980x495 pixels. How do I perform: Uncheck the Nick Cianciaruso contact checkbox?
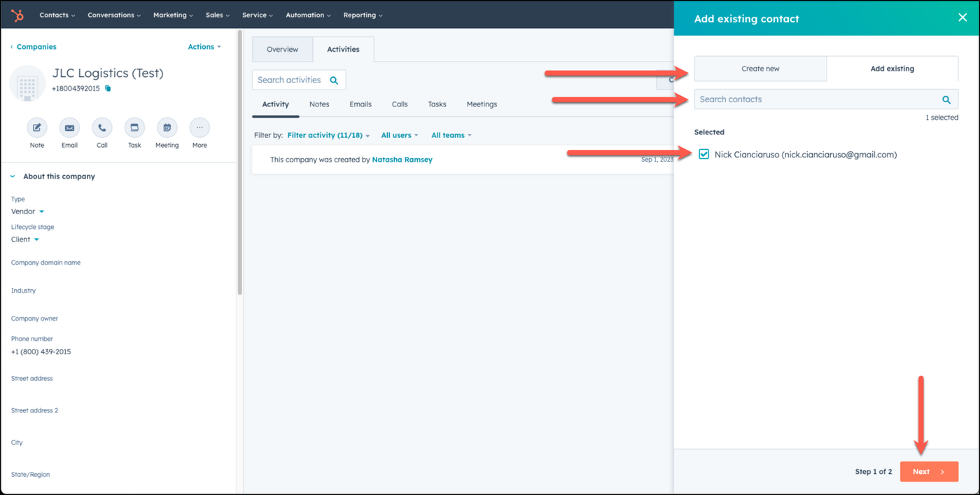[703, 154]
